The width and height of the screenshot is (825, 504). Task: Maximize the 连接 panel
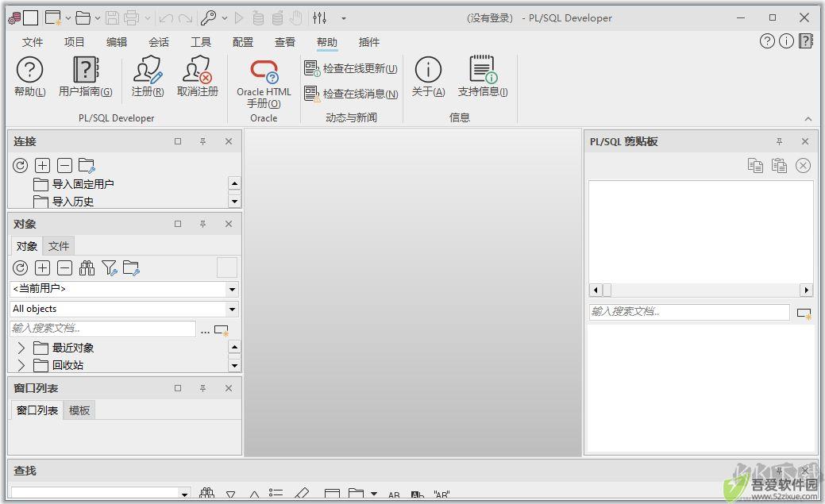pyautogui.click(x=178, y=141)
